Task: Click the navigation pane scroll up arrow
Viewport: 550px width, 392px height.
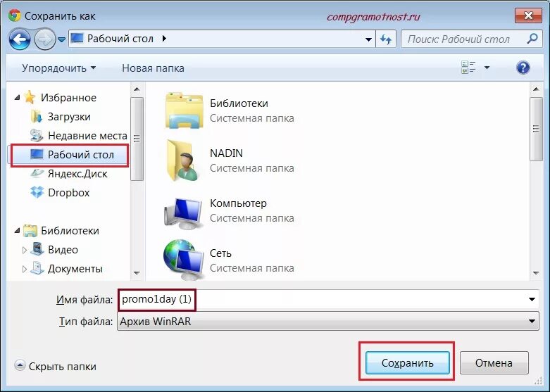Action: tap(137, 89)
